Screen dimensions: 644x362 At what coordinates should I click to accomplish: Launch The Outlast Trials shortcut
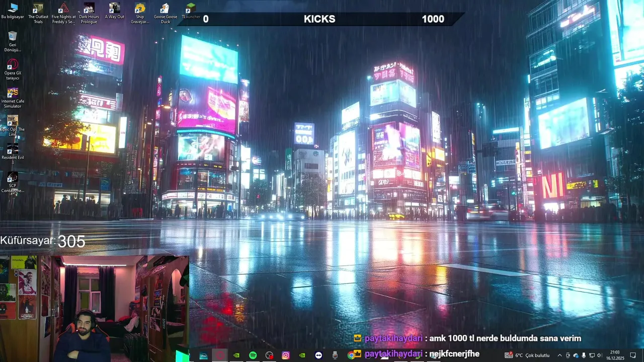pyautogui.click(x=38, y=13)
